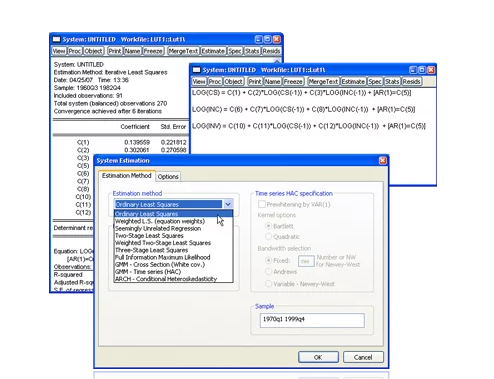Click Stats in the equation window
This screenshot has height=379, width=494.
(x=392, y=81)
